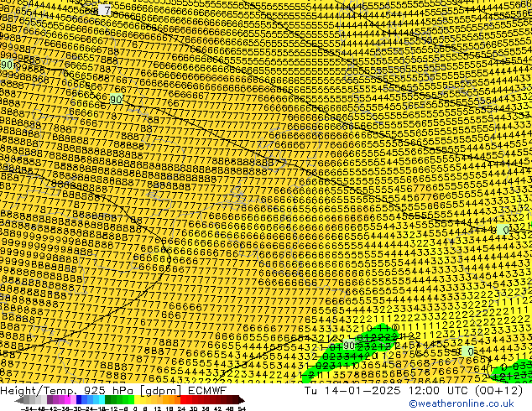
Task: Click the "54" label ending the legend scale
Action: (242, 408)
